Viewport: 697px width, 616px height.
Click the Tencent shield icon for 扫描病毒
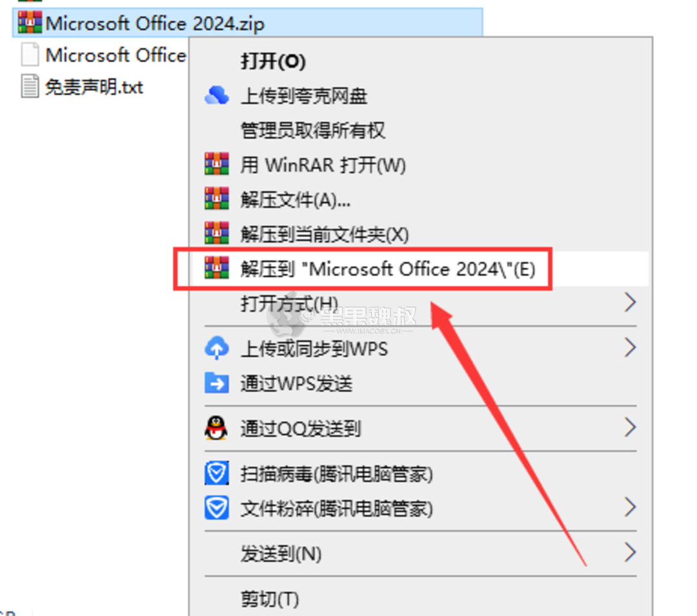[217, 473]
